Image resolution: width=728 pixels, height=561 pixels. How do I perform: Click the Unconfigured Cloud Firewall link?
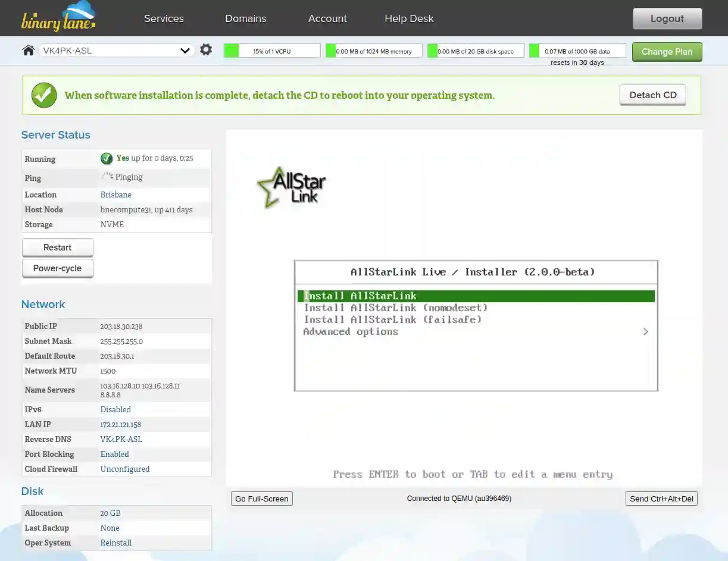[125, 469]
